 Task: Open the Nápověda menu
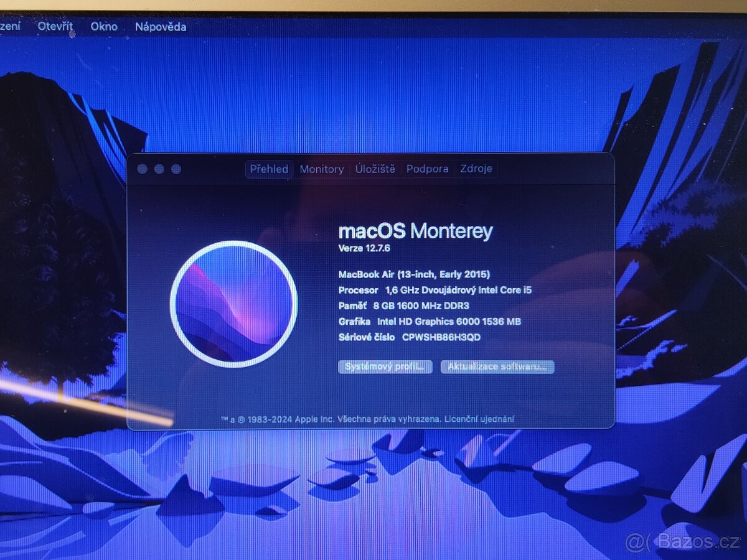click(161, 27)
